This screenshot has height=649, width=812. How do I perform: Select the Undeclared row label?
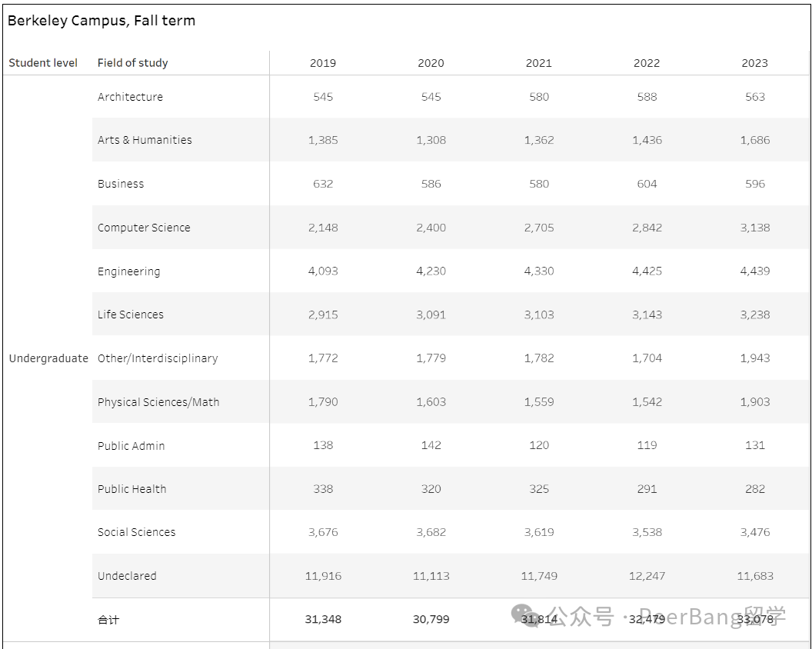coord(127,576)
